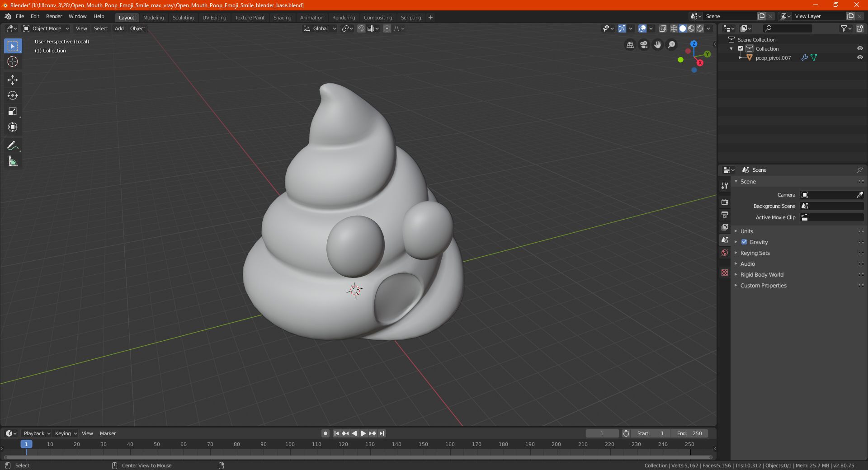Hide Collection with its eye icon

coord(860,48)
